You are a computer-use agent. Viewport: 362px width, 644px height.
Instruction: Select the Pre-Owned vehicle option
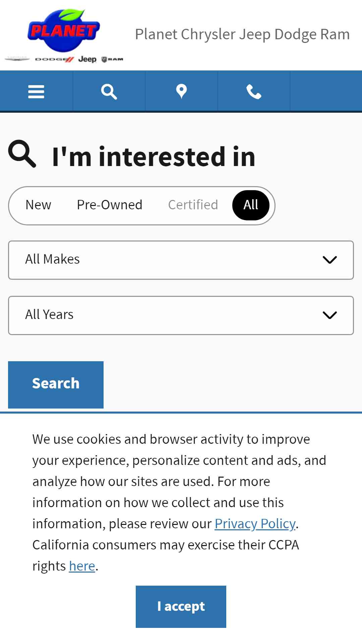click(x=110, y=205)
